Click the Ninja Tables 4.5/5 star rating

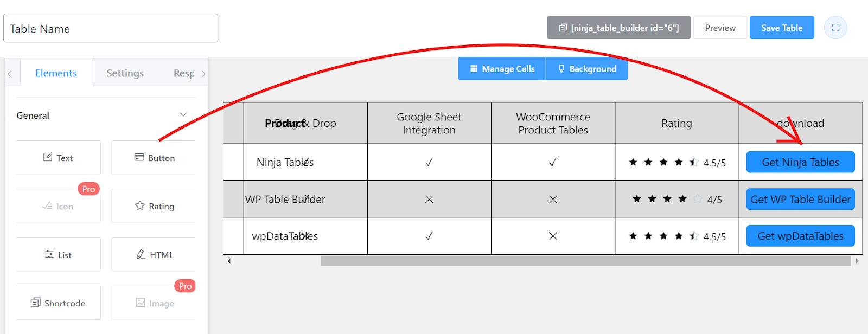[676, 162]
